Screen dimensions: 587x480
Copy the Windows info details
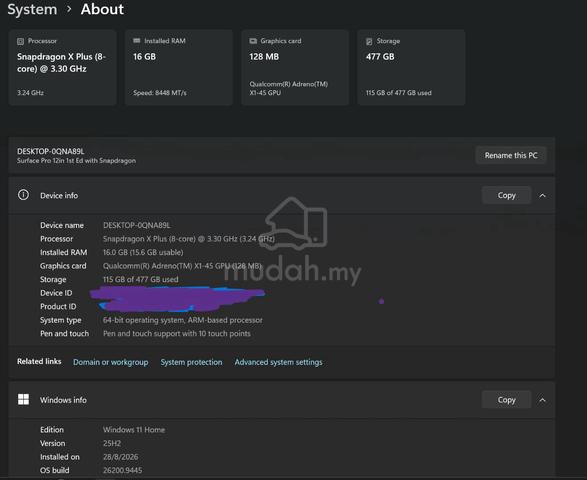(507, 400)
